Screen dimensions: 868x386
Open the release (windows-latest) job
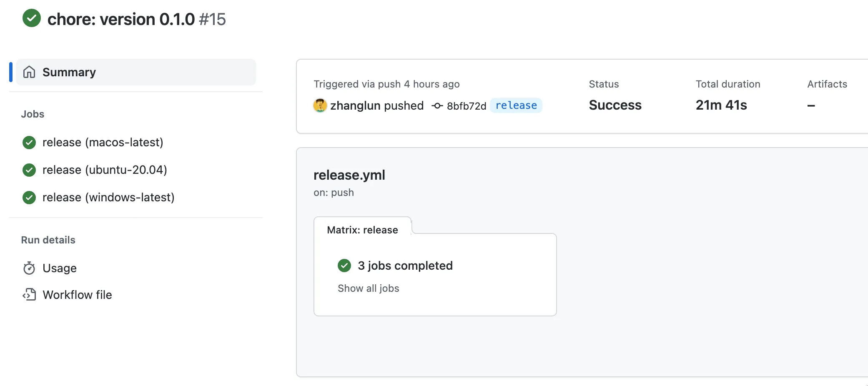click(108, 198)
